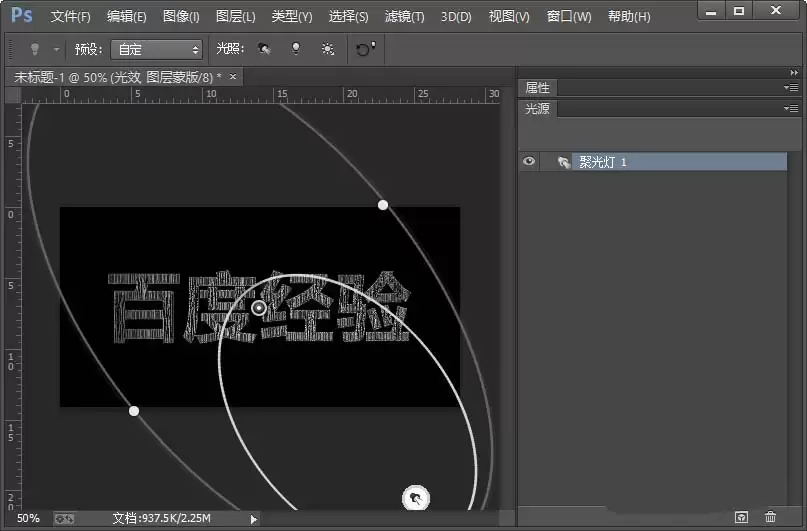This screenshot has height=531, width=807.
Task: Add a new spot light
Action: 264,49
